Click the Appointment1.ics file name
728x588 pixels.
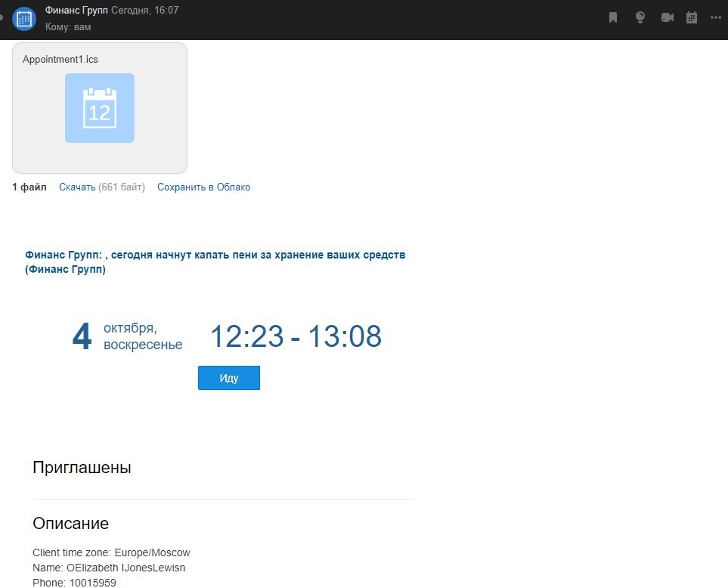pos(60,59)
